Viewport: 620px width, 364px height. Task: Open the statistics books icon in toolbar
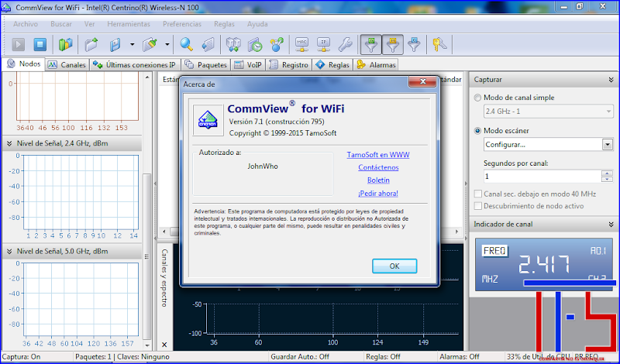(x=65, y=44)
